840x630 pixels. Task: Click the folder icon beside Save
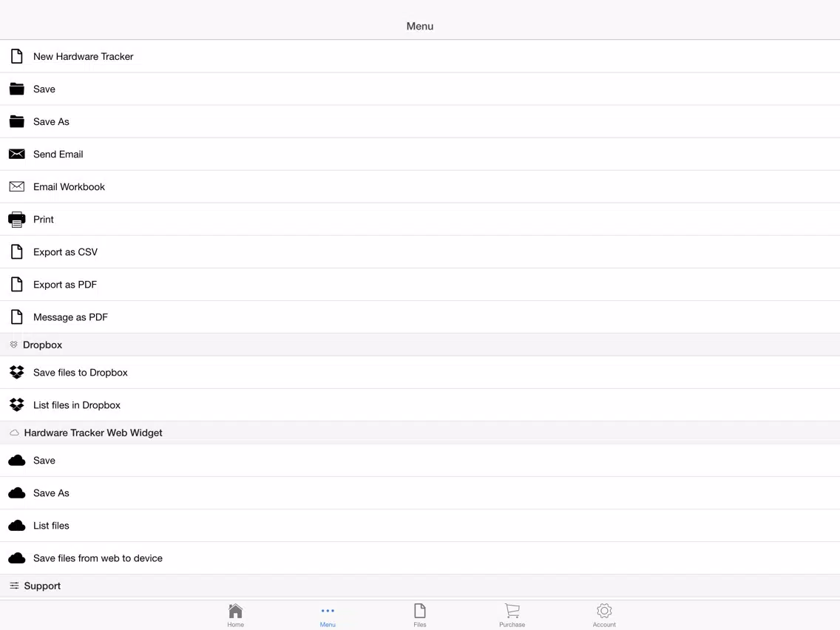tap(16, 89)
